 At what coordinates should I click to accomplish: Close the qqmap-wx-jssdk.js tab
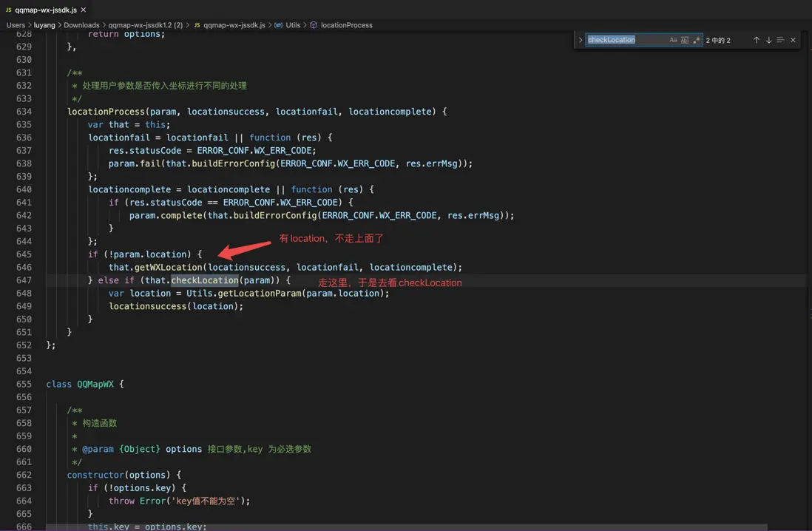83,10
